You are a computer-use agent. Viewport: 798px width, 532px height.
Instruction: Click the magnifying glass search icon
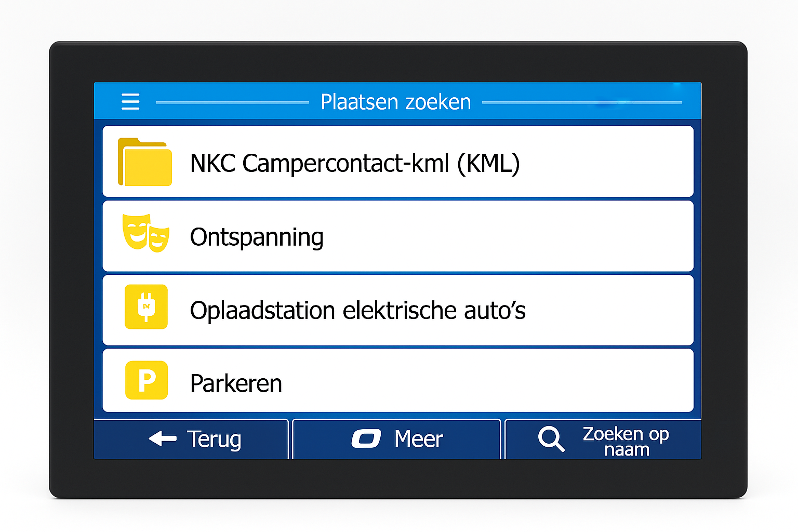[x=551, y=439]
